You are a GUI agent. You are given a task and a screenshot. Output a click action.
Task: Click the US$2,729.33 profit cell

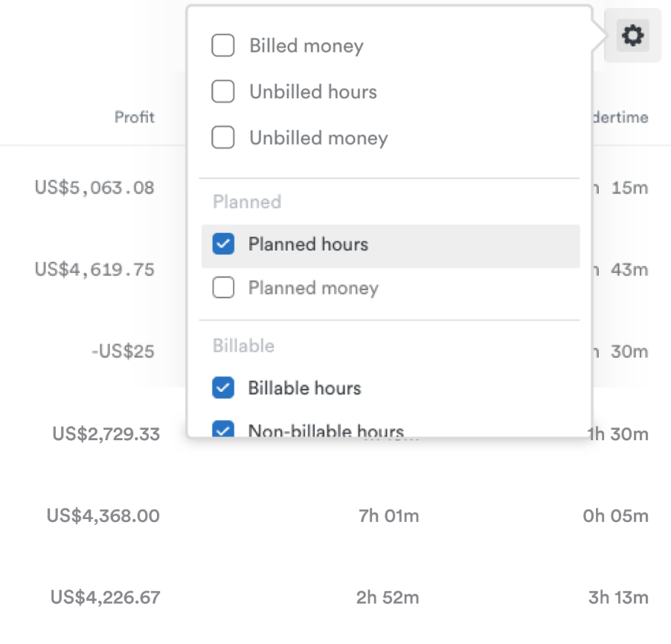pyautogui.click(x=106, y=434)
